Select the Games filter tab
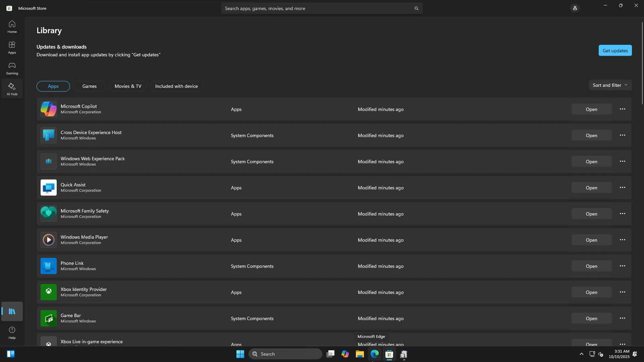 90,86
